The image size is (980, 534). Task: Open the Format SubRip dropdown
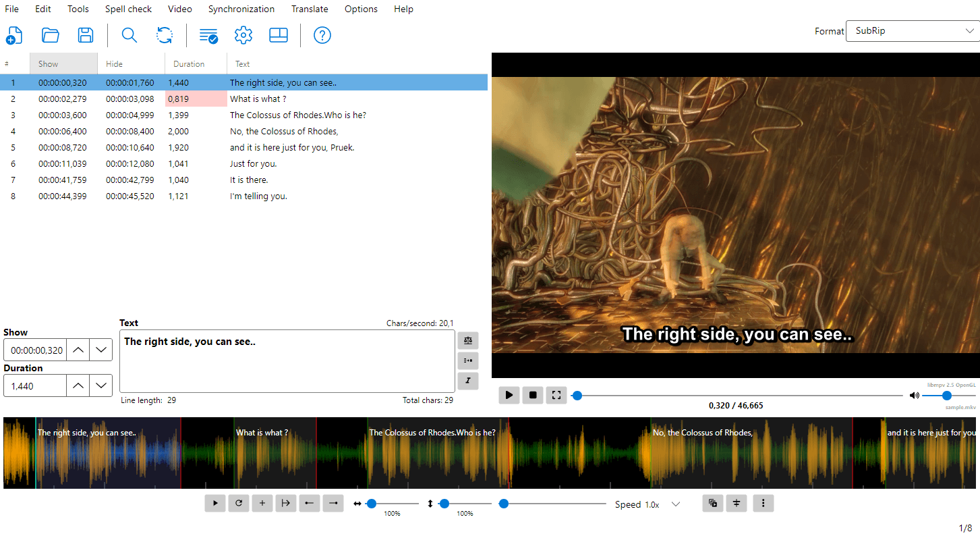(x=912, y=31)
